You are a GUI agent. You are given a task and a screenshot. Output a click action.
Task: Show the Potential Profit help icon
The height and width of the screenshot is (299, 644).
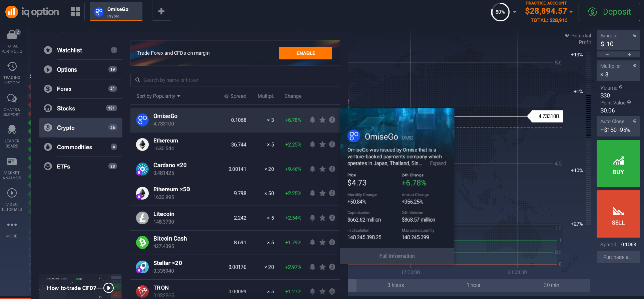coord(567,35)
